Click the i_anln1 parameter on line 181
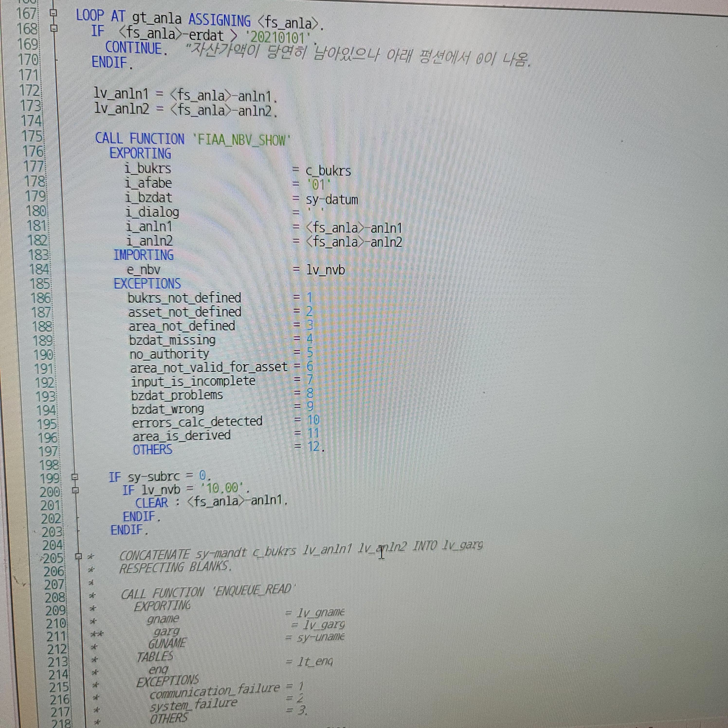728x728 pixels. (149, 227)
